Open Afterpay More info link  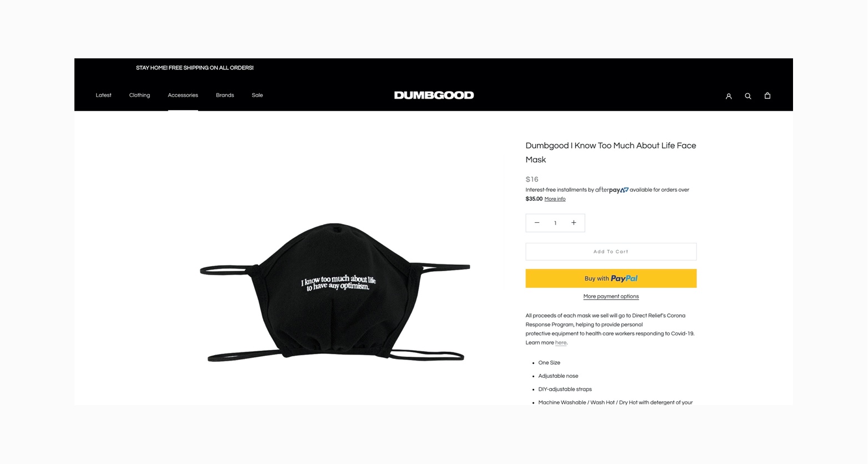coord(555,199)
